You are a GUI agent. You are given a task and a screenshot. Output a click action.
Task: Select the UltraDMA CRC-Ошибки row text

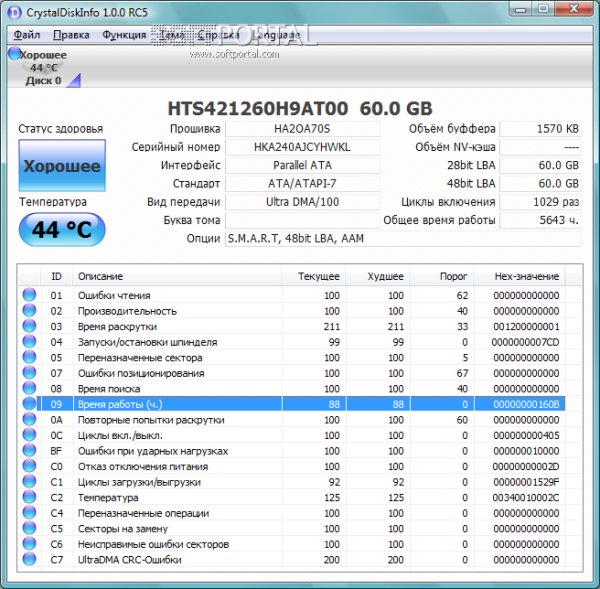pos(129,560)
